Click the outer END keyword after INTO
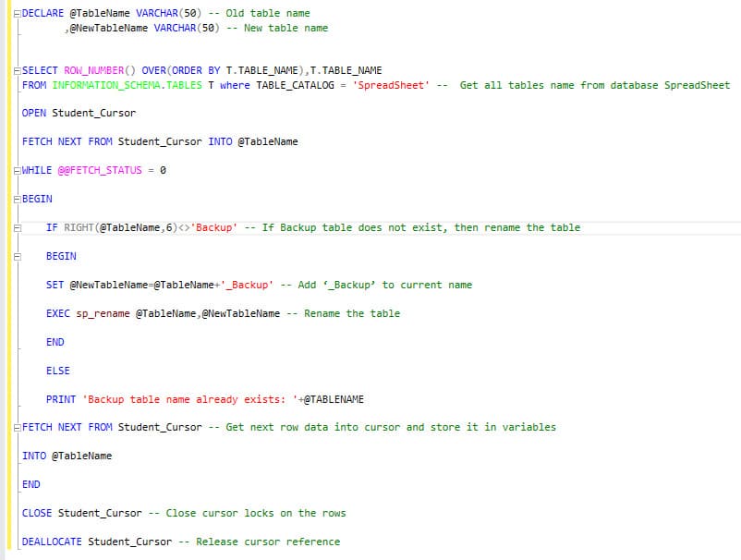This screenshot has height=560, width=741. point(30,484)
